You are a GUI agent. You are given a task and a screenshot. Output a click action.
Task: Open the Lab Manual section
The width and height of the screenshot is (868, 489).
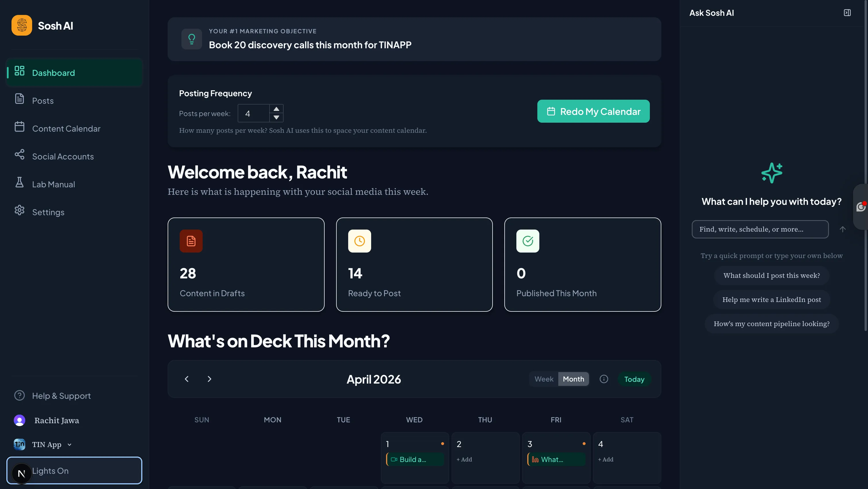(x=74, y=184)
